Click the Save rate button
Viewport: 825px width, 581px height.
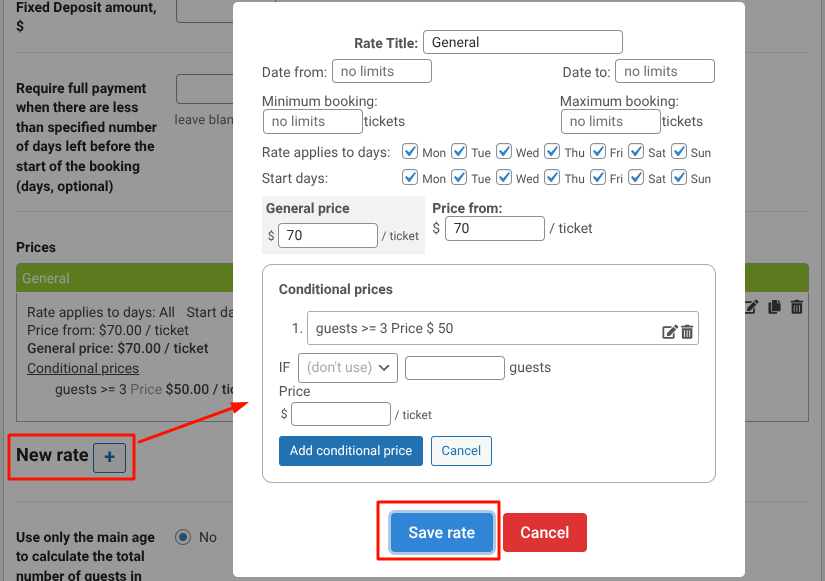441,532
